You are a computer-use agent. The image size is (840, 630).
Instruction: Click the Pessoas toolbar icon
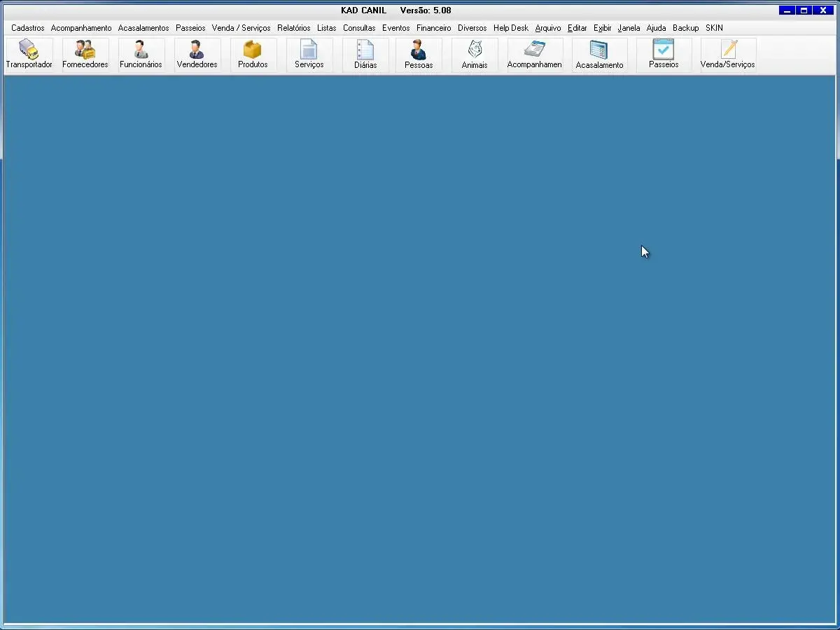pyautogui.click(x=419, y=54)
